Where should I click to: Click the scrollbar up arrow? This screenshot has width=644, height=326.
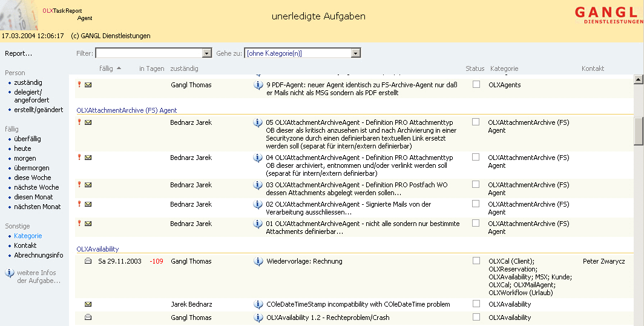(639, 79)
